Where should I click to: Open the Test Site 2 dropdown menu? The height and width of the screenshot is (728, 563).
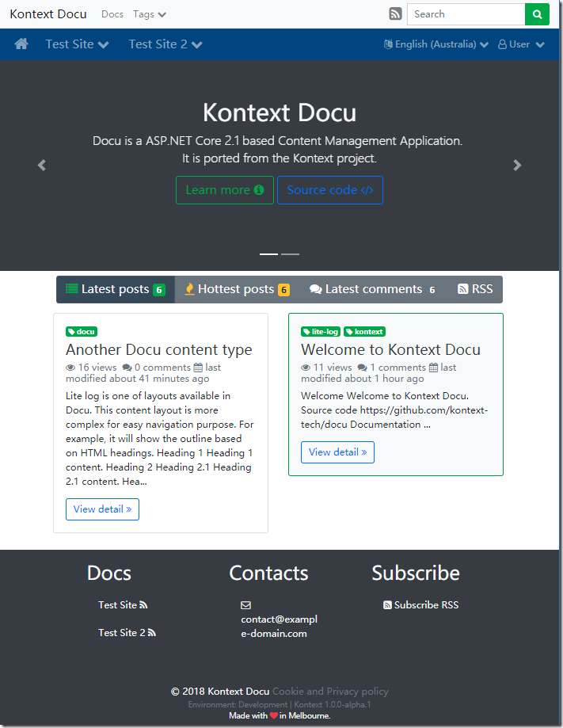pos(165,44)
